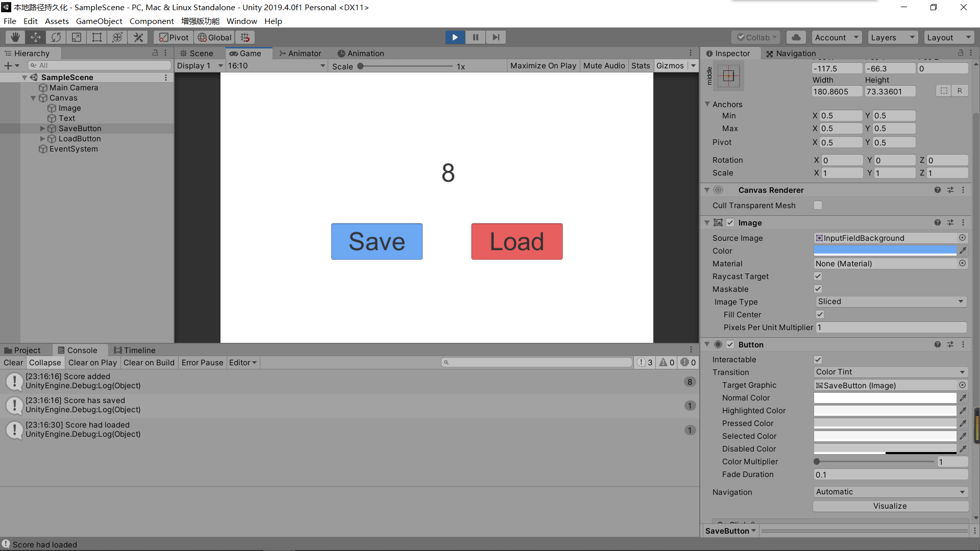Select the Rotate tool icon
This screenshot has height=551, width=980.
[56, 37]
